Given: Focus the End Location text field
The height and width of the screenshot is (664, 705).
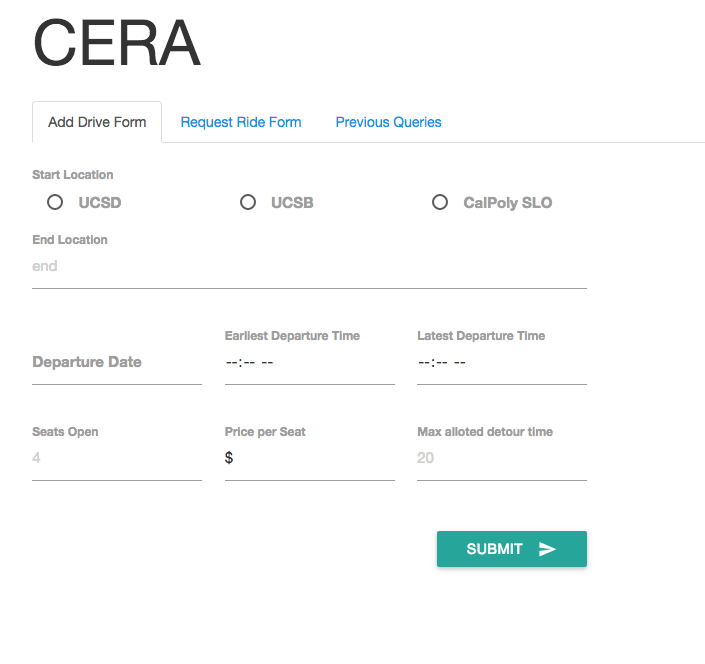Looking at the screenshot, I should 309,267.
